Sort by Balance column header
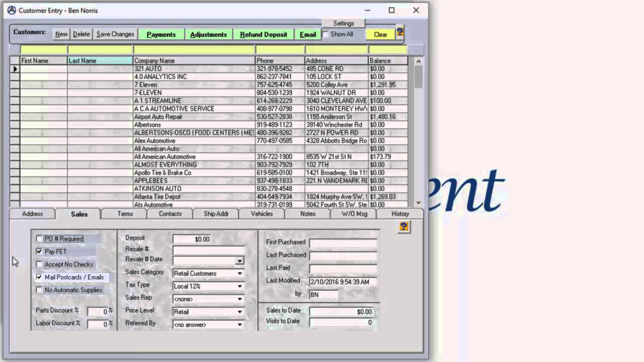644x362 pixels. [x=388, y=61]
